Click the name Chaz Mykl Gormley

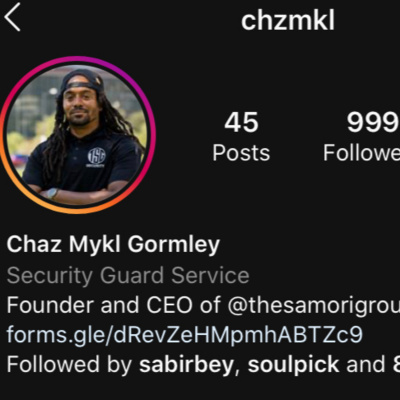[113, 245]
